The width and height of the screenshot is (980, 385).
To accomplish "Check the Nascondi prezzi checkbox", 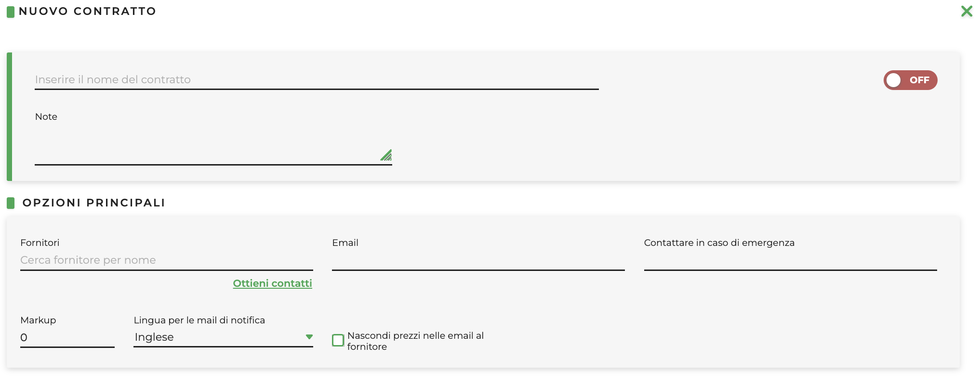I will (338, 340).
